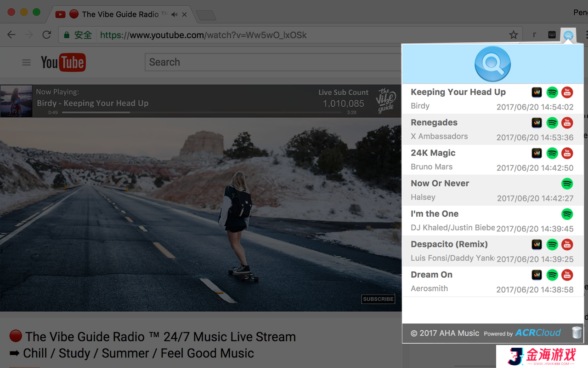Click the trash icon to clear history

(577, 333)
